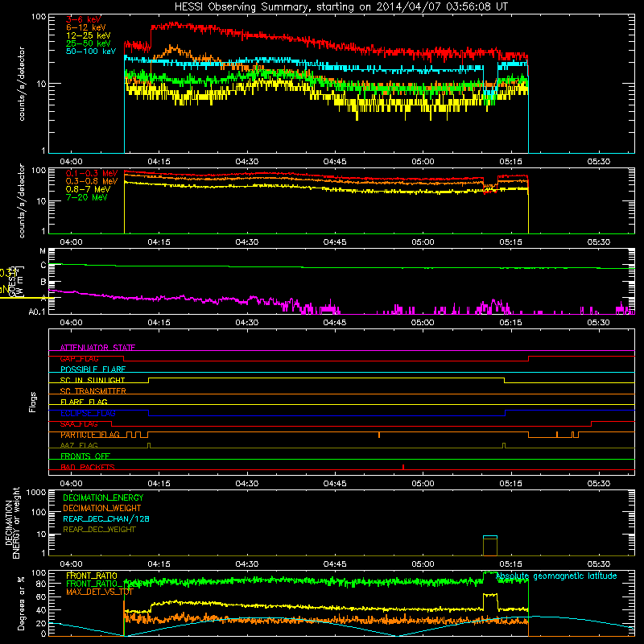The height and width of the screenshot is (644, 644).
Task: Click the REAR_DEC_WEIGHT legend entry
Action: (x=99, y=530)
